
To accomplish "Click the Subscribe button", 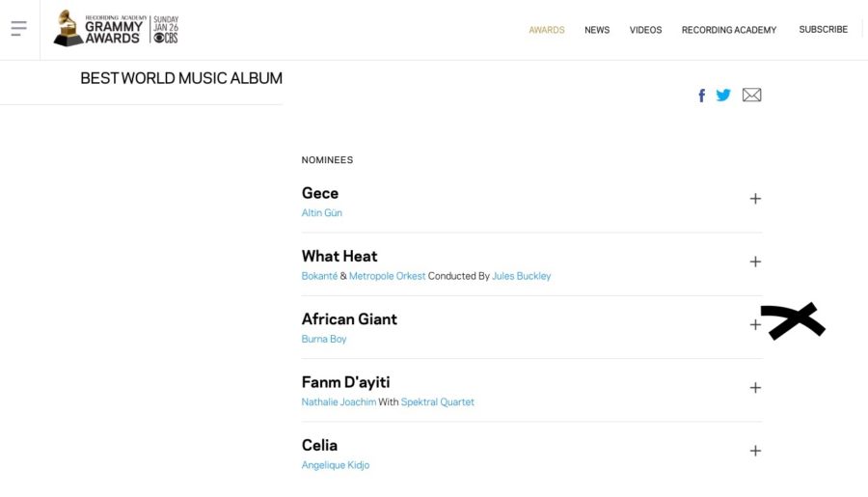I will click(x=823, y=30).
